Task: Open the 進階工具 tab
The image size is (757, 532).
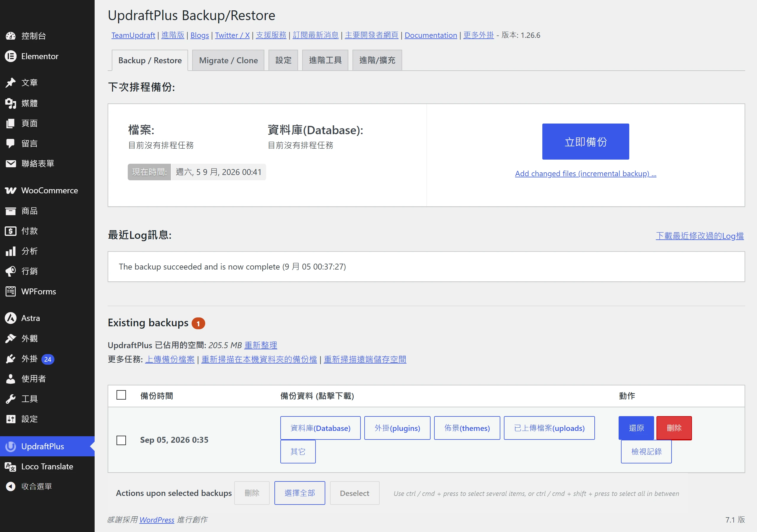Action: (x=325, y=60)
